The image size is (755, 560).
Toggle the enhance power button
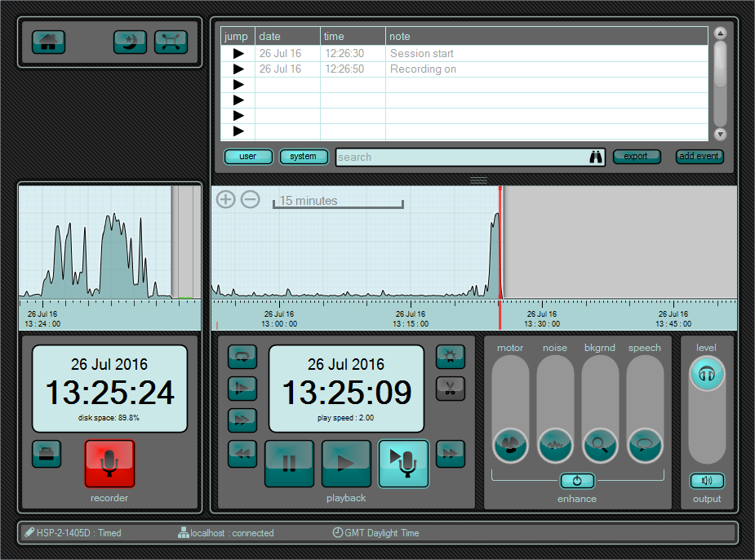(x=577, y=481)
